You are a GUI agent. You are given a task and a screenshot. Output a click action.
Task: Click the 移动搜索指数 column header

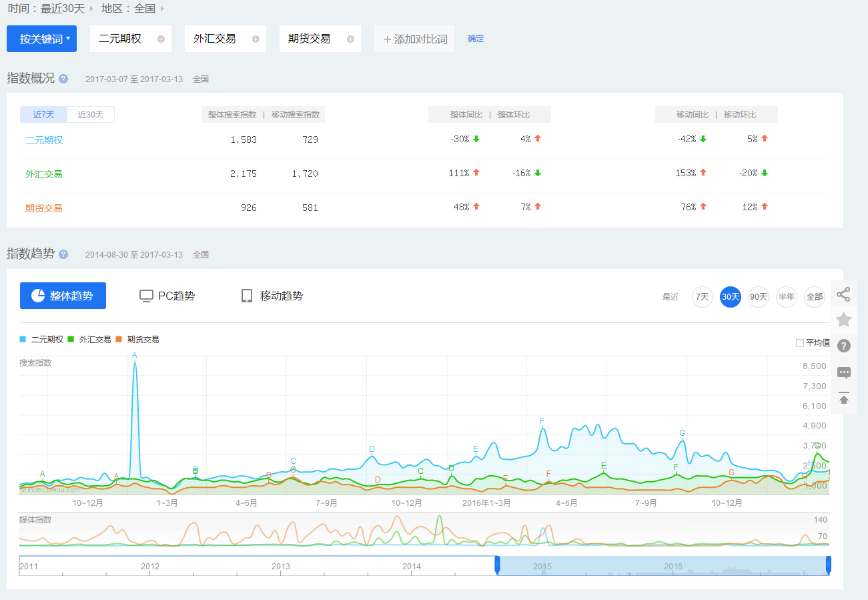(x=296, y=115)
